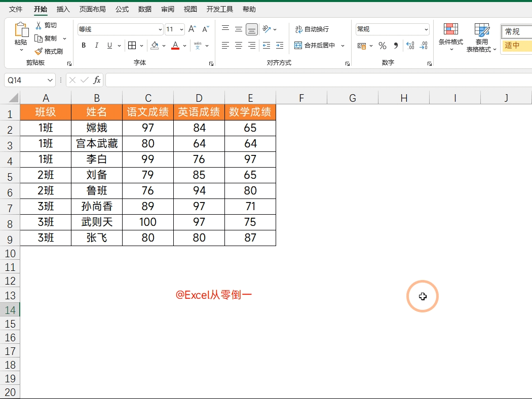Expand underline style arrow
The image size is (532, 399).
[119, 46]
